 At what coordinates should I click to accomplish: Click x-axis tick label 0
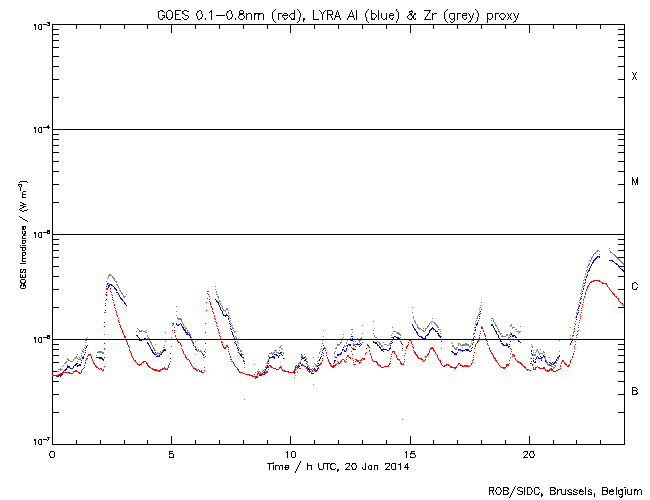point(52,453)
